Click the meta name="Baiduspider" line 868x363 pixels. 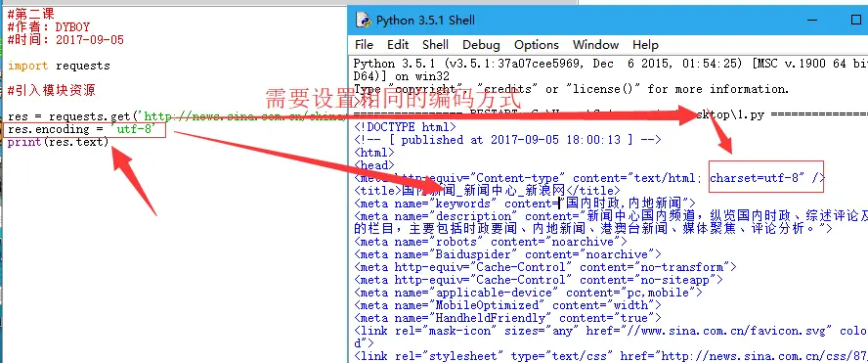(x=507, y=254)
